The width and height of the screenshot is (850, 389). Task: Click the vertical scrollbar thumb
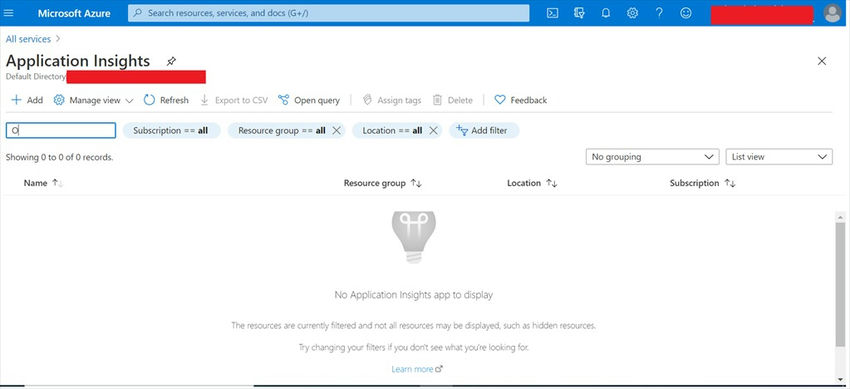click(x=840, y=284)
